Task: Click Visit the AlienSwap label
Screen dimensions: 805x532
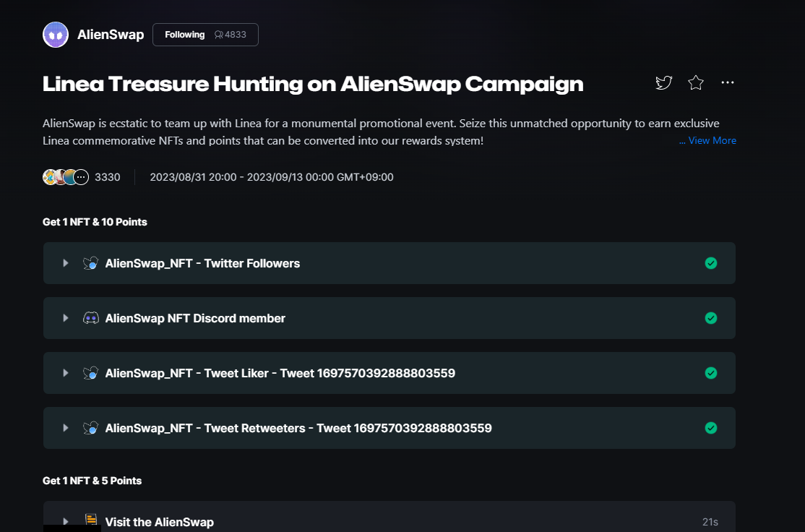Action: pyautogui.click(x=159, y=523)
